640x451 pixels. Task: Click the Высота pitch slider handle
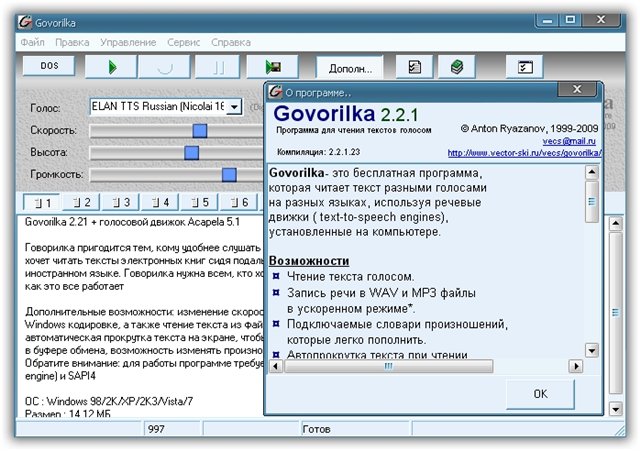pyautogui.click(x=191, y=153)
